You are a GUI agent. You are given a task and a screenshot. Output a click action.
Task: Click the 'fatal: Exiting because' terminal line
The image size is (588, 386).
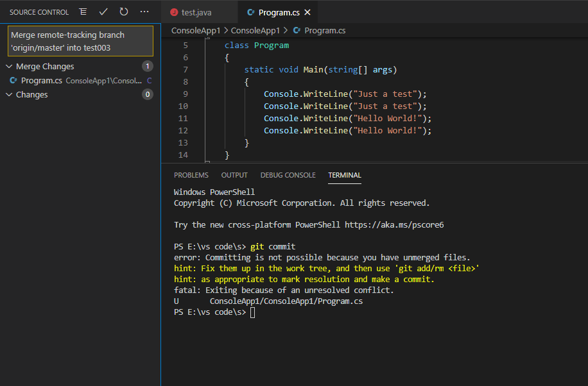pos(284,290)
